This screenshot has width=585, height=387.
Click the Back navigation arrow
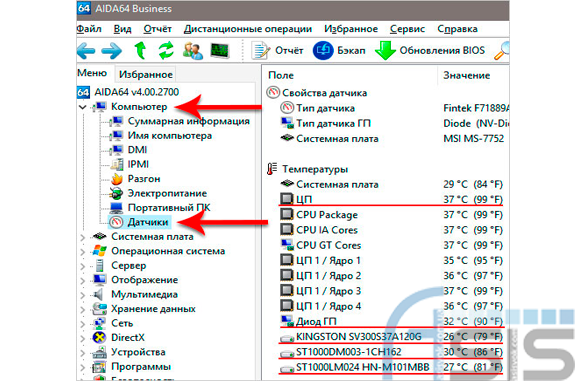(x=86, y=50)
